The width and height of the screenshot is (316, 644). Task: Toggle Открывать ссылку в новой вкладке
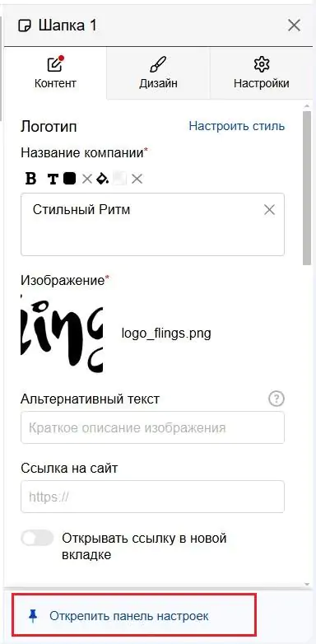click(x=37, y=538)
